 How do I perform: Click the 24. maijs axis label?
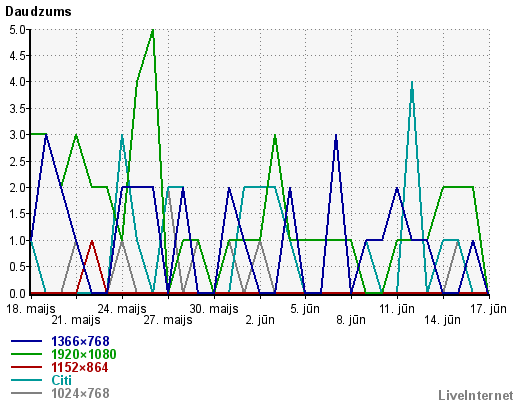pyautogui.click(x=122, y=309)
